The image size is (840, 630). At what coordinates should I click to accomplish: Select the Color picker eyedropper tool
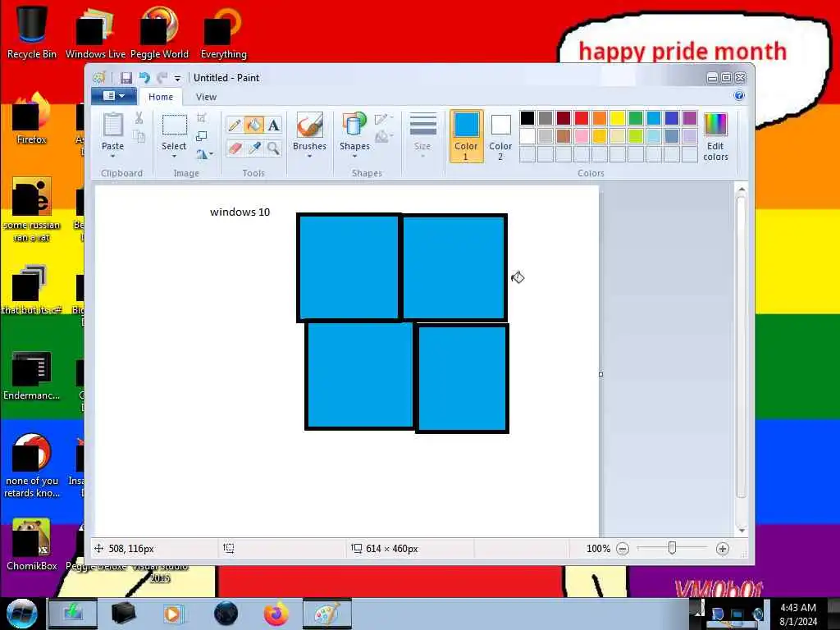pos(254,148)
